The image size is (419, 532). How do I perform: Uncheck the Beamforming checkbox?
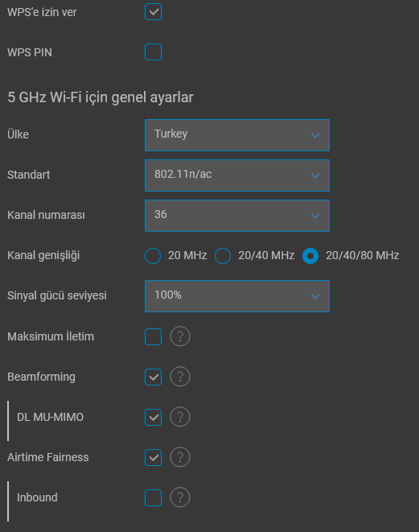pyautogui.click(x=154, y=377)
